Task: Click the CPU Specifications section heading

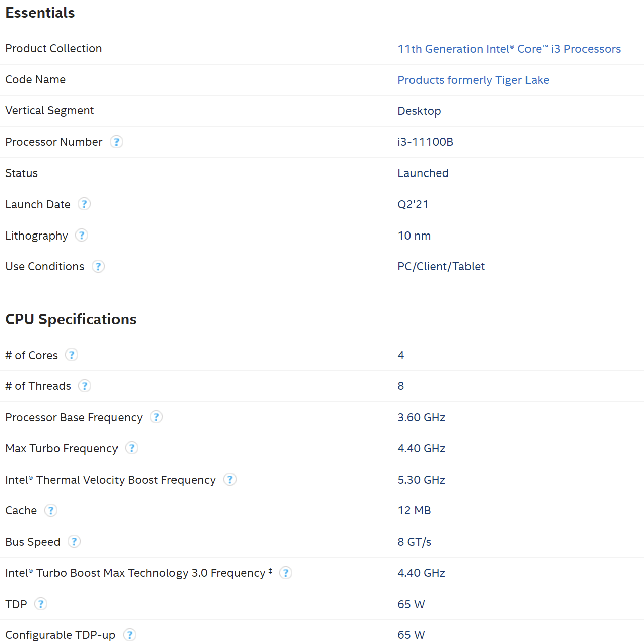Action: pyautogui.click(x=71, y=320)
